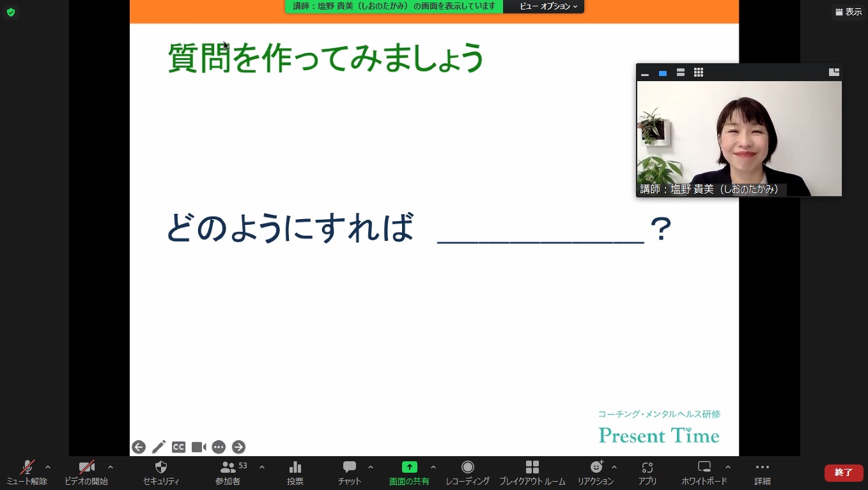This screenshot has width=868, height=490.
Task: Go to next slide with right arrow
Action: [238, 447]
